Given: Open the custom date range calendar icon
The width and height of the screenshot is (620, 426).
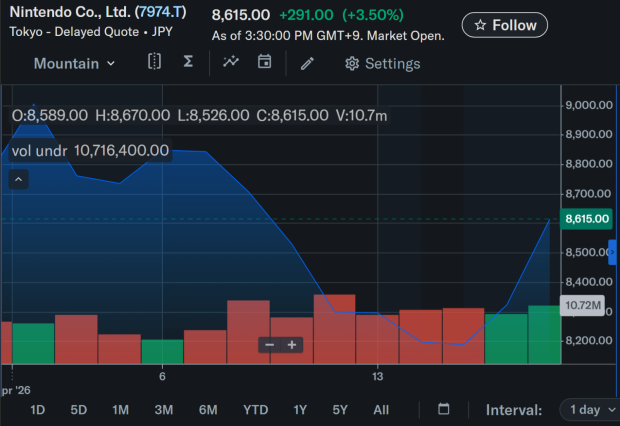Looking at the screenshot, I should (x=444, y=409).
